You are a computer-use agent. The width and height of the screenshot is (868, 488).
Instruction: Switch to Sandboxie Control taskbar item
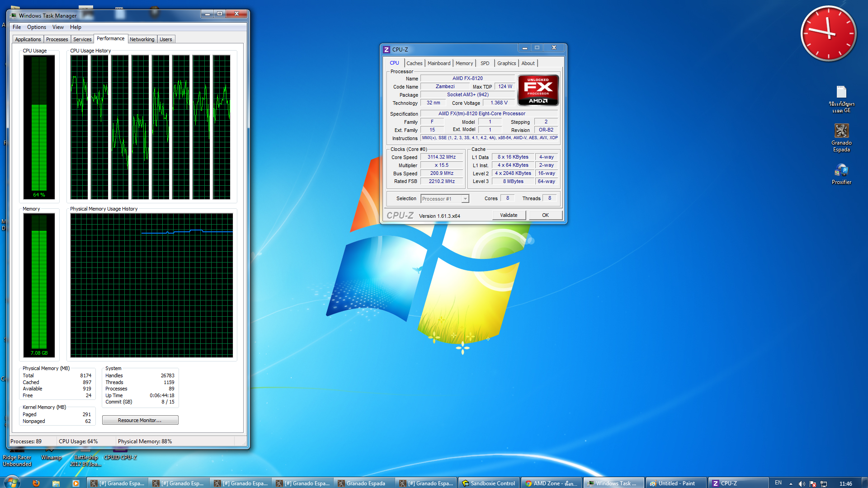(488, 483)
